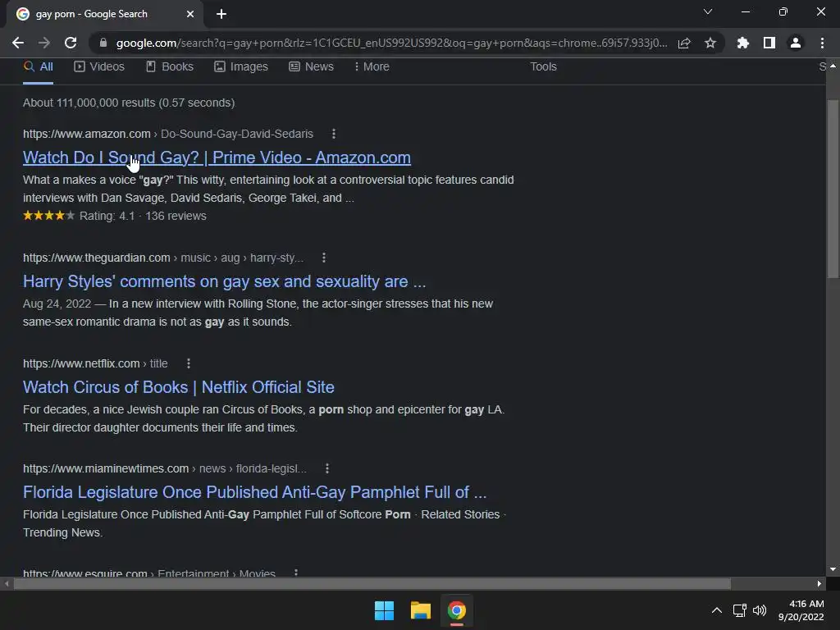840x630 pixels.
Task: Open options for the Amazon result
Action: [334, 134]
